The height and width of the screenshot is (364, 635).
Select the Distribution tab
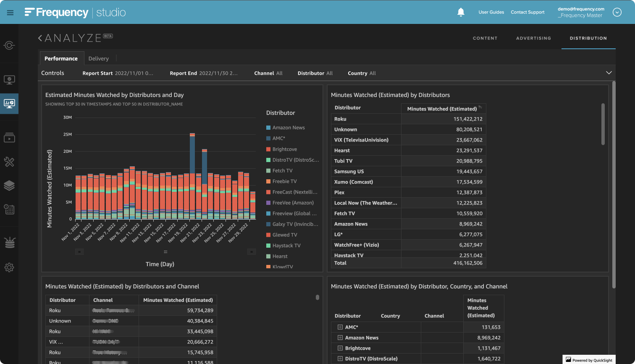point(588,38)
